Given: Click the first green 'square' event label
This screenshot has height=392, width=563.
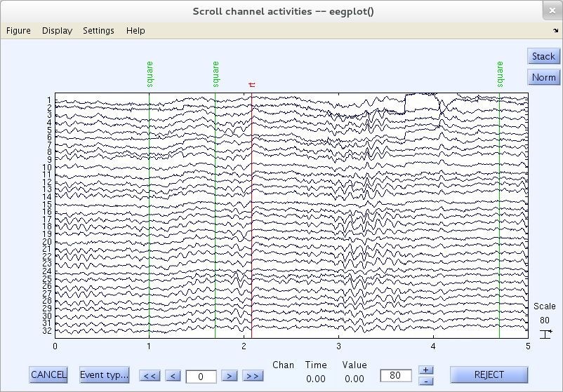Looking at the screenshot, I should pyautogui.click(x=150, y=74).
